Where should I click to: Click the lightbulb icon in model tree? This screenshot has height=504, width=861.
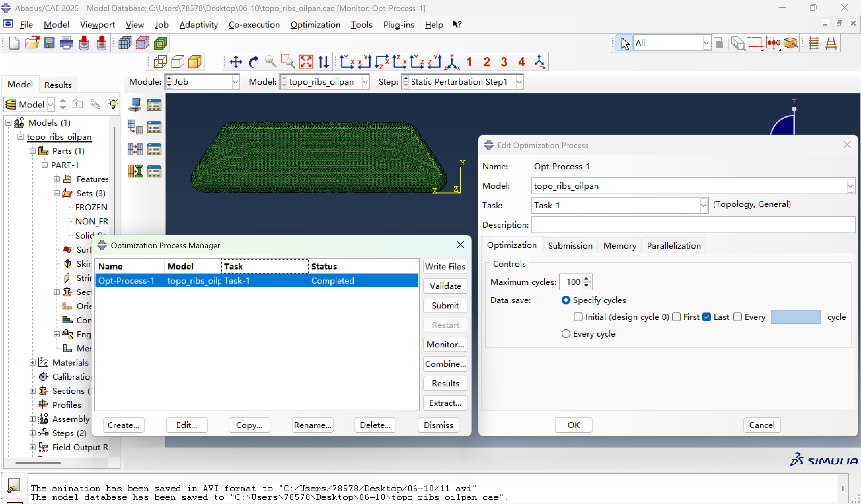(x=113, y=104)
